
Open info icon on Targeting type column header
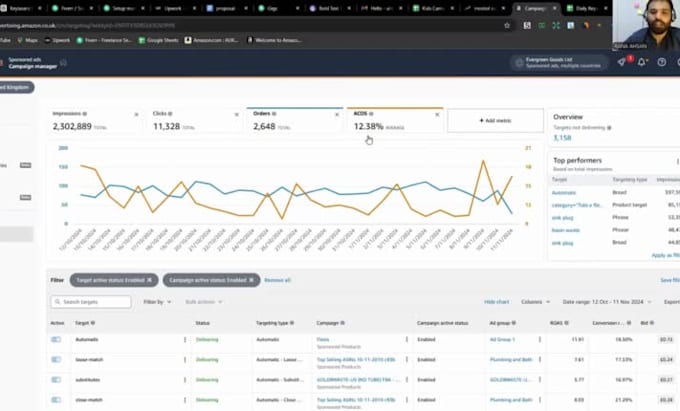pos(292,323)
